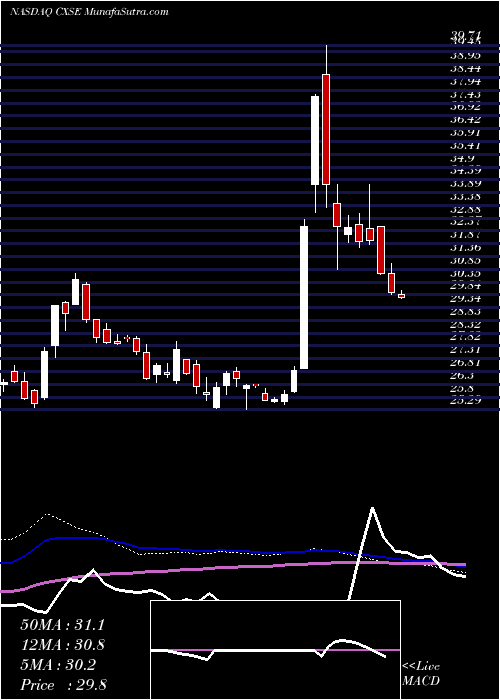Select the 29.84 price axis label

click(x=466, y=286)
